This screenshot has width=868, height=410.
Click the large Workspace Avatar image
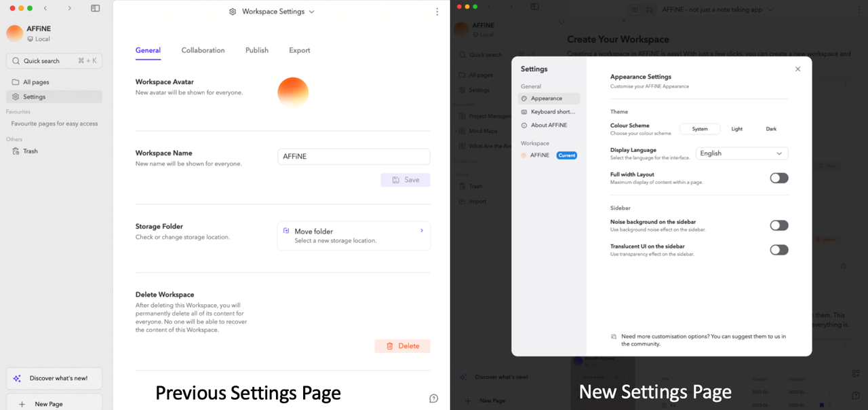(x=293, y=92)
